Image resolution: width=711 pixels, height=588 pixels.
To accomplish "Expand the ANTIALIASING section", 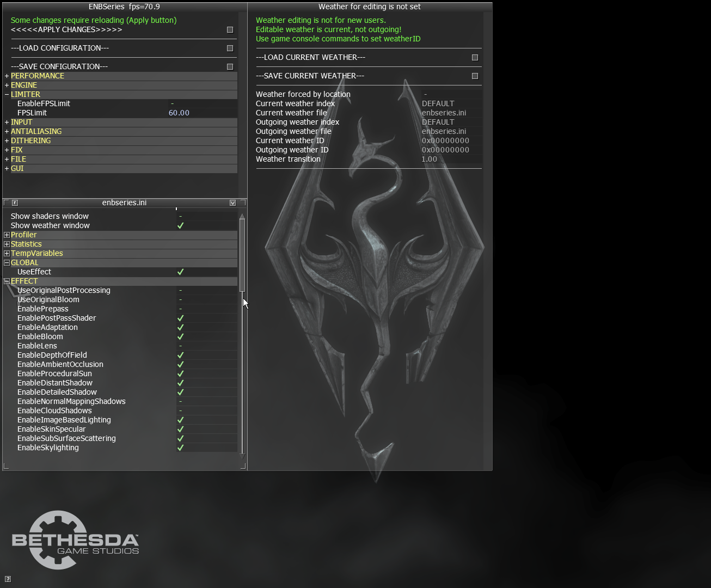I will pyautogui.click(x=7, y=131).
